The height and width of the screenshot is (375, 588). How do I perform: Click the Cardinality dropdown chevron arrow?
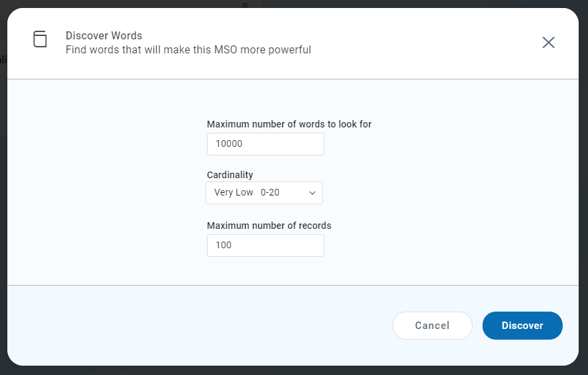pyautogui.click(x=312, y=193)
